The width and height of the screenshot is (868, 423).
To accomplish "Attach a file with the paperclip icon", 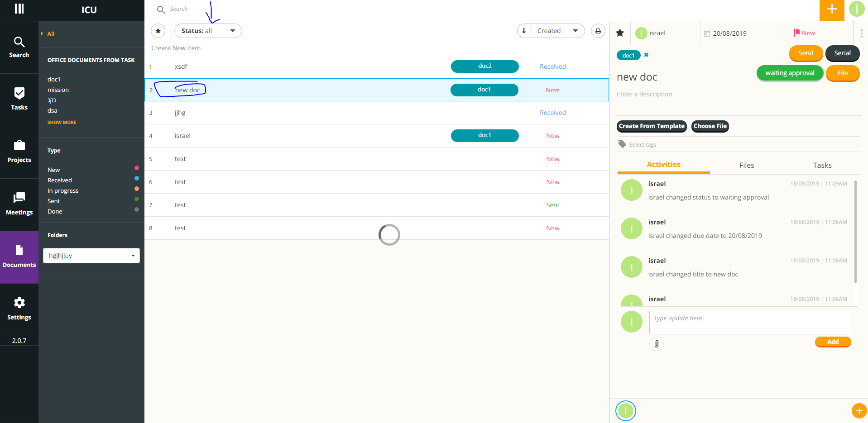I will tap(657, 344).
